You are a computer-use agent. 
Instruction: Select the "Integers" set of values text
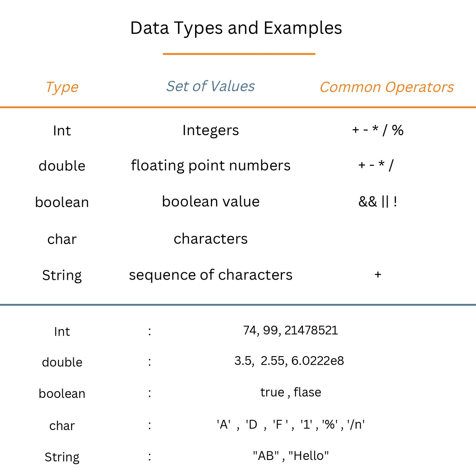tap(210, 130)
